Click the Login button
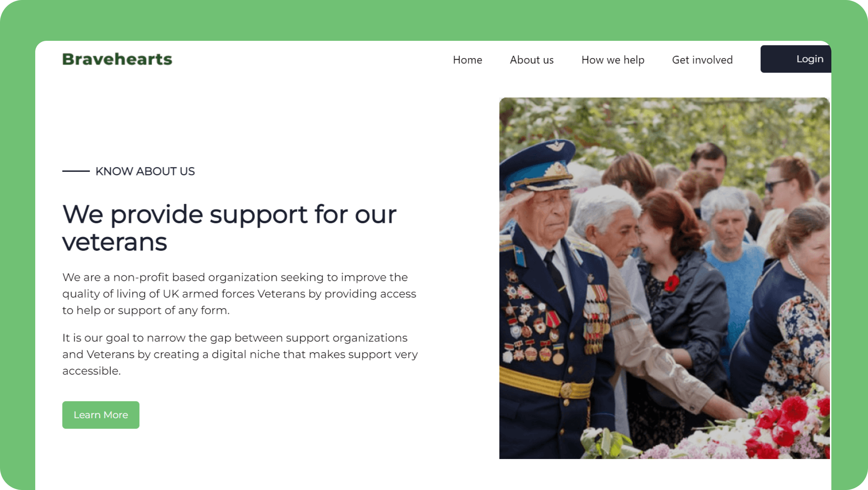The height and width of the screenshot is (490, 868). coord(796,59)
